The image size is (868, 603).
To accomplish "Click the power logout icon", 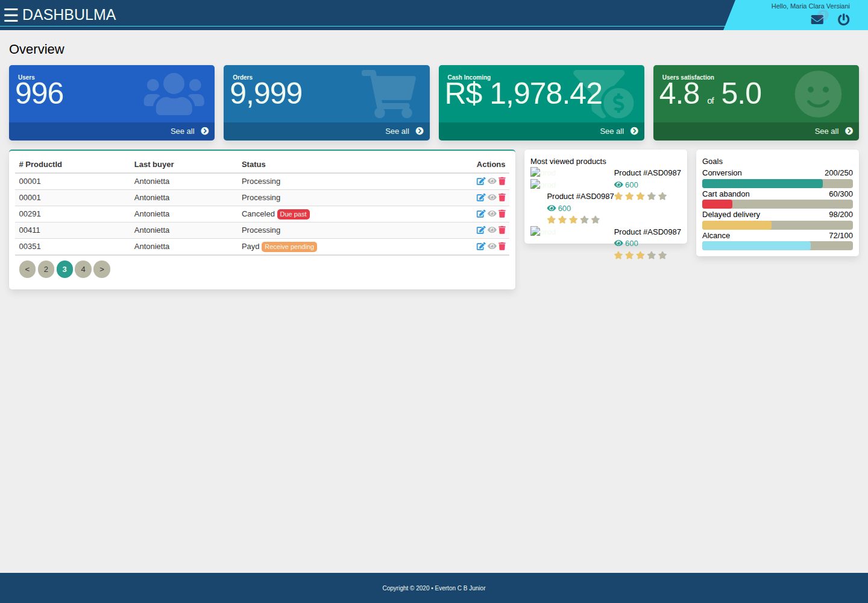I will click(844, 19).
